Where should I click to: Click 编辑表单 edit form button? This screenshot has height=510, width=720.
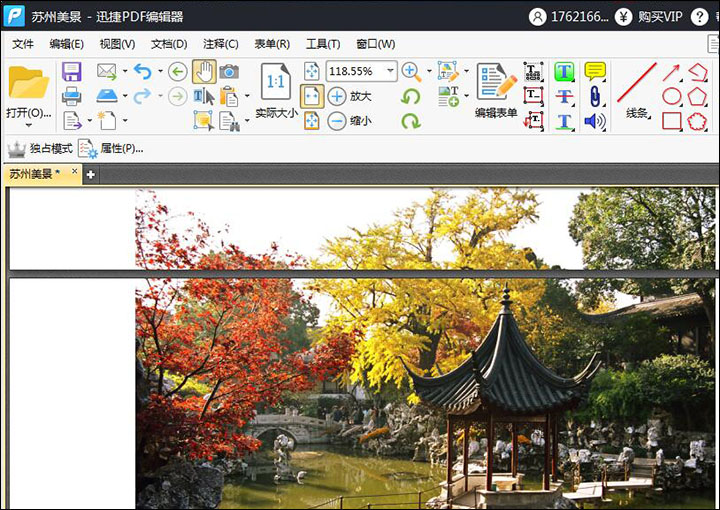tap(496, 90)
